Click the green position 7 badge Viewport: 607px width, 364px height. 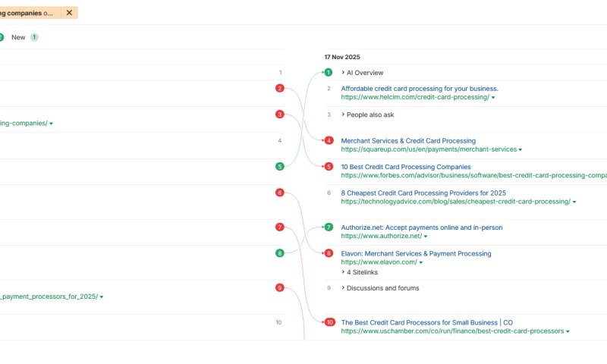[x=329, y=227]
